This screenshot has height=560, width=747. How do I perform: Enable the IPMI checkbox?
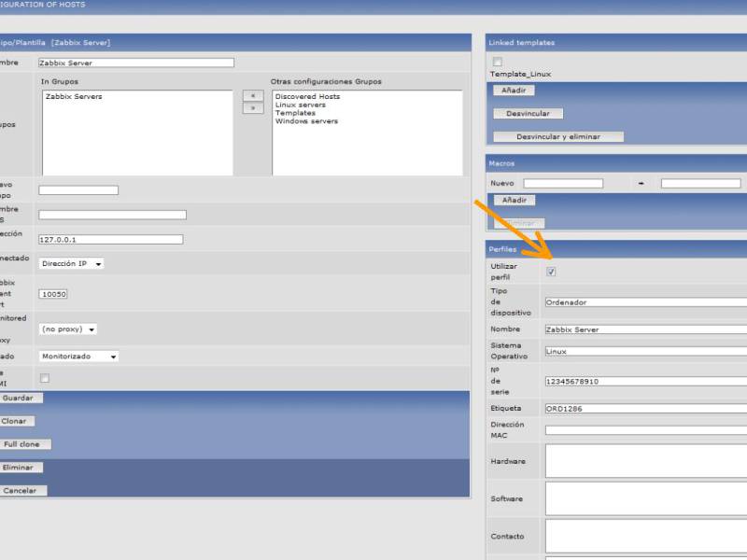pyautogui.click(x=44, y=378)
